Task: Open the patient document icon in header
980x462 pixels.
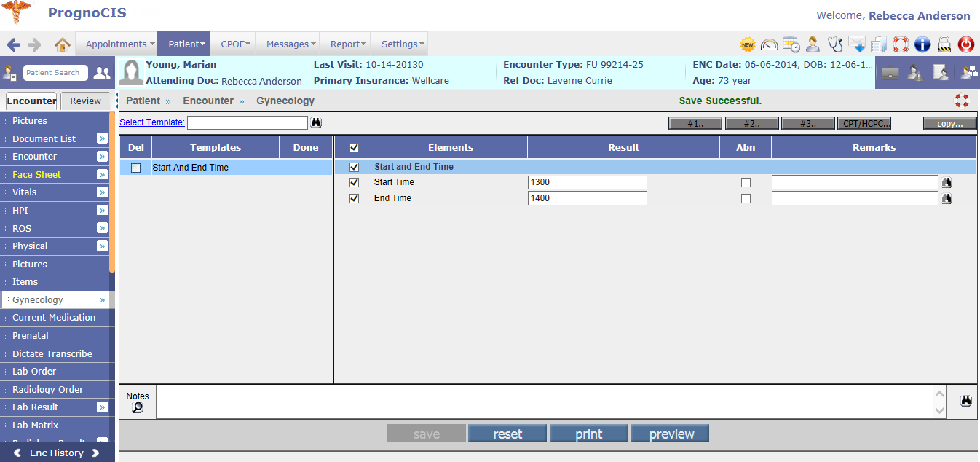Action: 941,73
